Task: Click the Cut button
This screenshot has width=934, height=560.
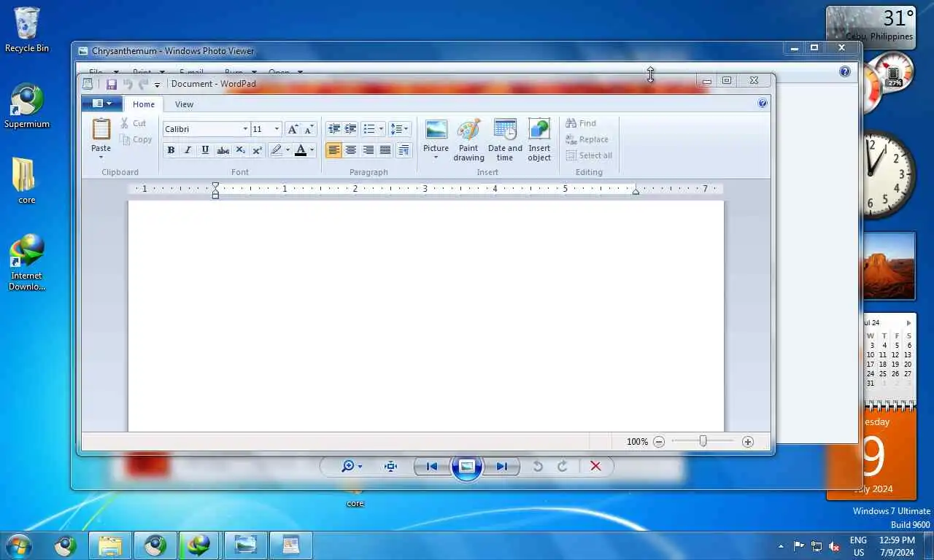Action: point(134,123)
